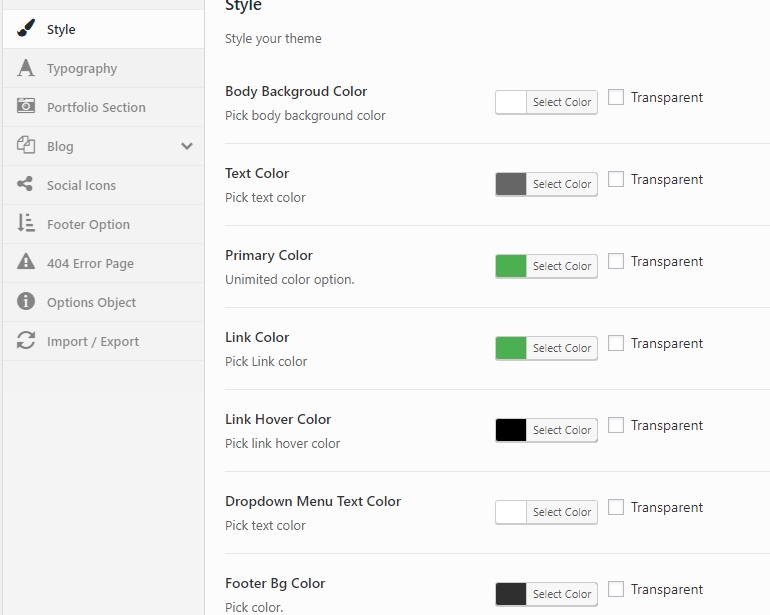Open Select Color picker for Primary Color
This screenshot has width=770, height=615.
point(562,266)
